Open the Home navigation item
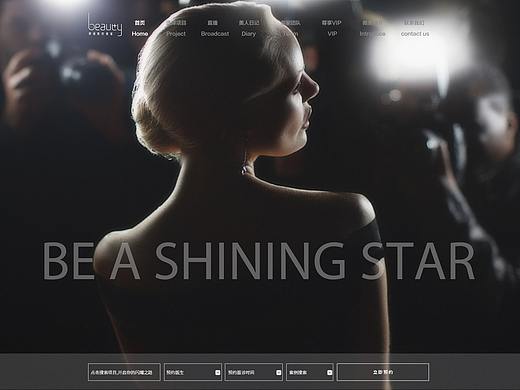The image size is (520, 390). 140,28
